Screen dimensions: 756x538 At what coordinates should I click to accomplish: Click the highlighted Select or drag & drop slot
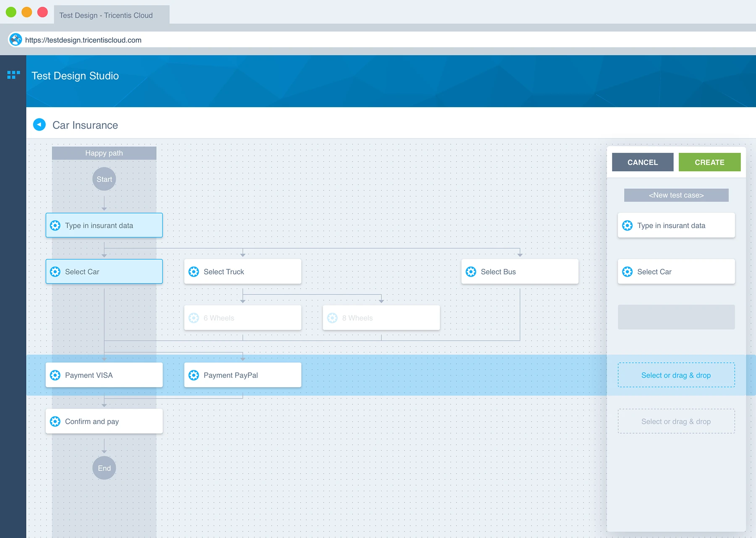click(676, 375)
